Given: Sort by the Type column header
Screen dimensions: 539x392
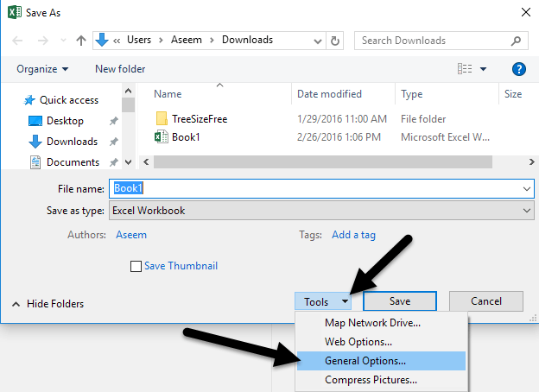Looking at the screenshot, I should (x=412, y=94).
